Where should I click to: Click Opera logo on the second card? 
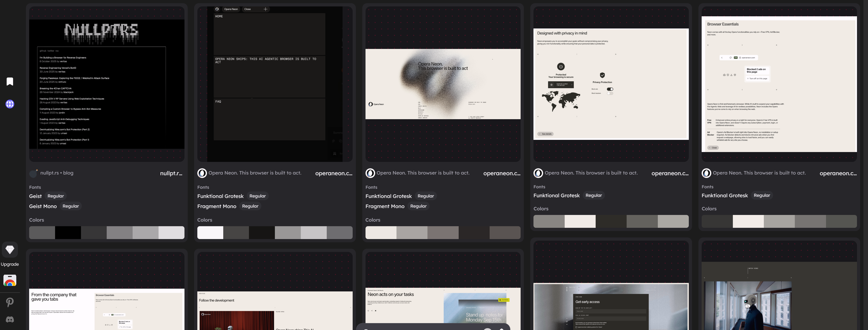click(x=202, y=173)
